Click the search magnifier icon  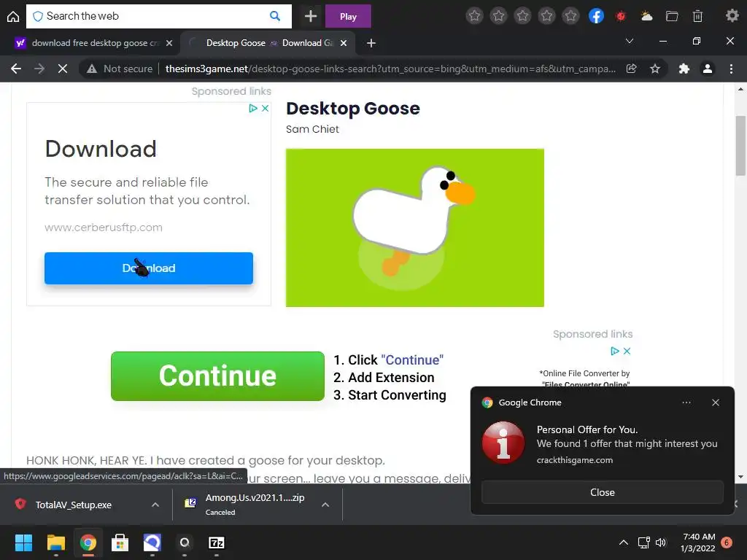pyautogui.click(x=275, y=16)
